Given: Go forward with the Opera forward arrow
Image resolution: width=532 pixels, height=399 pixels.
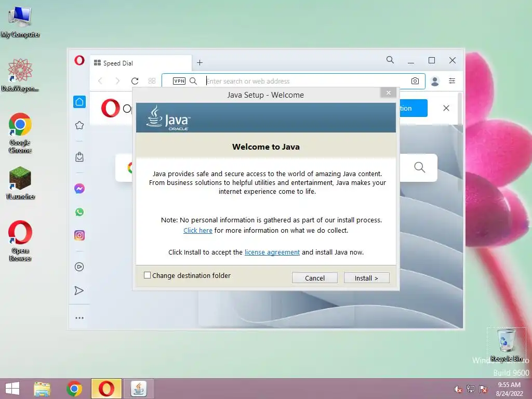Looking at the screenshot, I should coord(117,81).
